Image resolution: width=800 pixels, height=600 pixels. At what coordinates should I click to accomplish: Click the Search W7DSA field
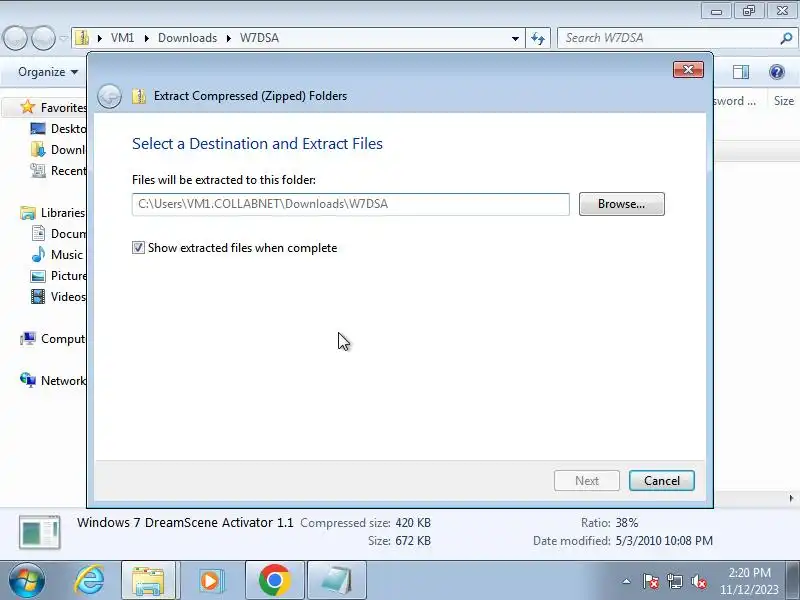coord(668,38)
